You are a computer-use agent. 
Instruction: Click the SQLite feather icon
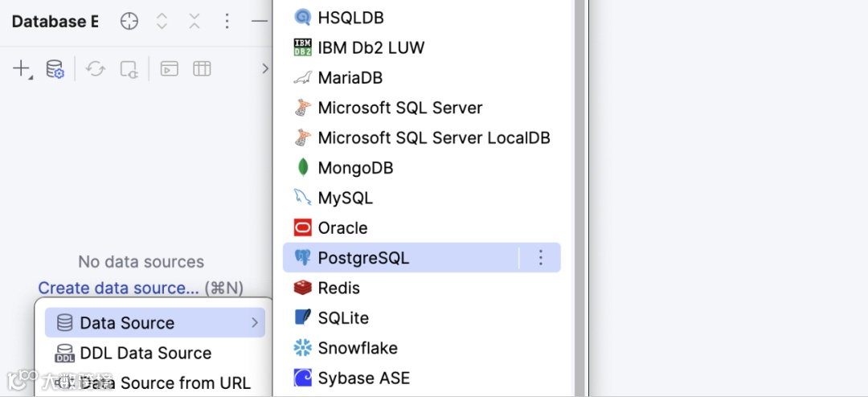(303, 317)
